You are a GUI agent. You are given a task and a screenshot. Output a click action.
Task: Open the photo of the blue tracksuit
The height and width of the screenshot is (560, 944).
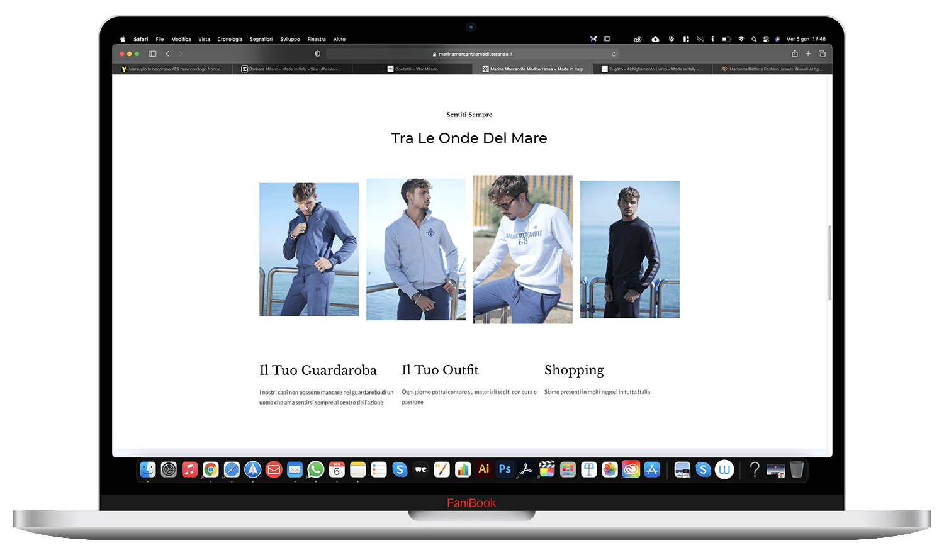point(309,249)
